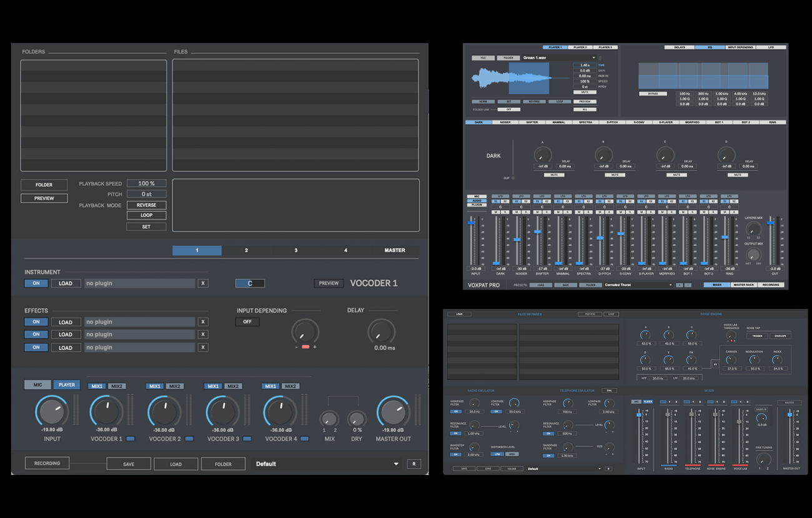Image resolution: width=812 pixels, height=518 pixels.
Task: Switch to the PLAYER 2 tab
Action: (x=580, y=47)
